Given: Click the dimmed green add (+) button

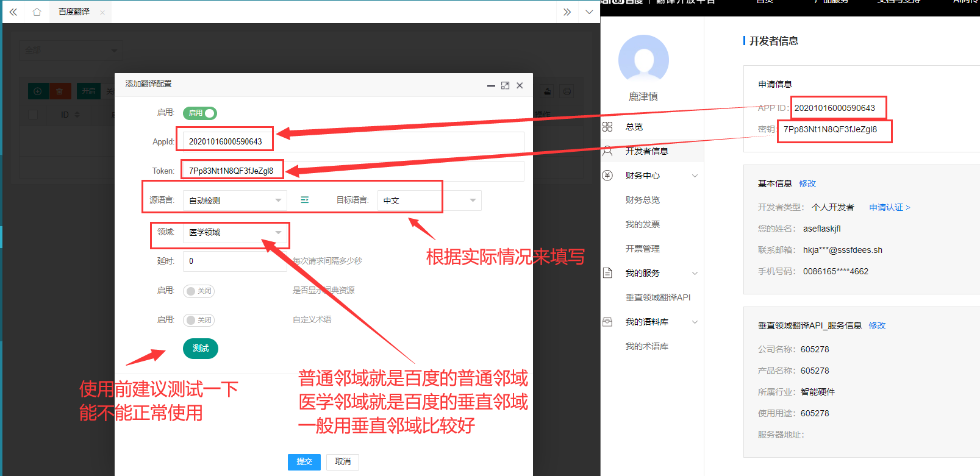Looking at the screenshot, I should pyautogui.click(x=38, y=91).
